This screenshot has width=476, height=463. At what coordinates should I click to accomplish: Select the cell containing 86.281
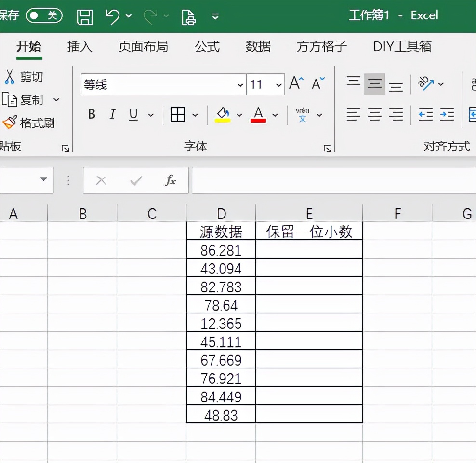[x=220, y=250]
